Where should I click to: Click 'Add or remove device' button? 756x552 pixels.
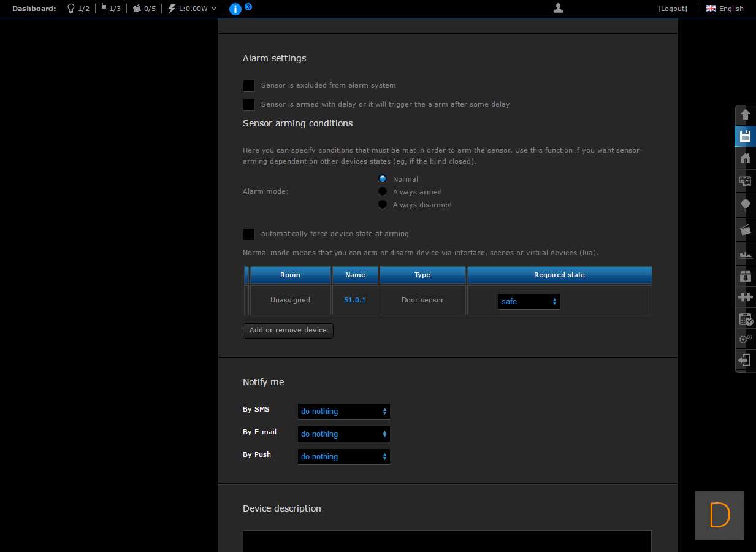tap(288, 331)
